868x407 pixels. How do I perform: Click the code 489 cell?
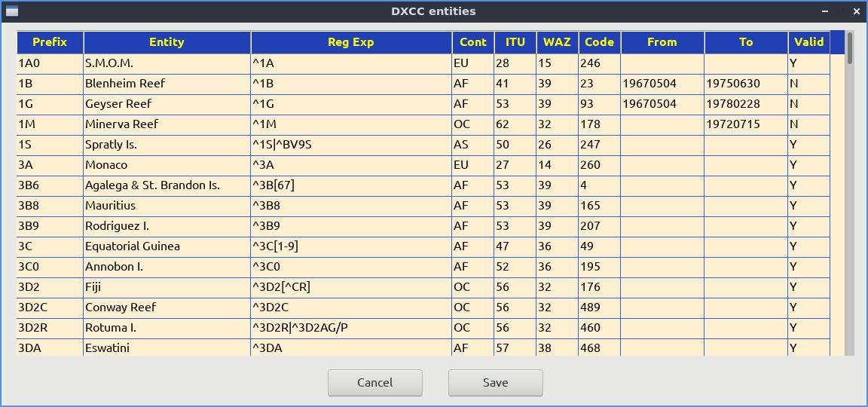(600, 308)
